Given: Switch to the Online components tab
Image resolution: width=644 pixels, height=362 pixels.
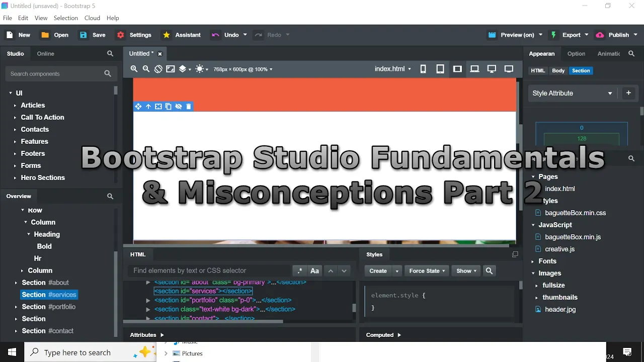Looking at the screenshot, I should pos(45,54).
